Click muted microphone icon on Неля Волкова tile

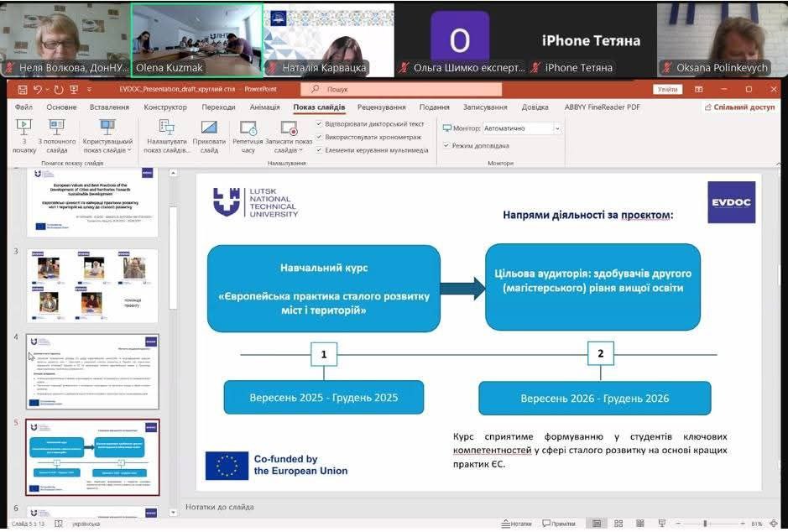(9, 67)
